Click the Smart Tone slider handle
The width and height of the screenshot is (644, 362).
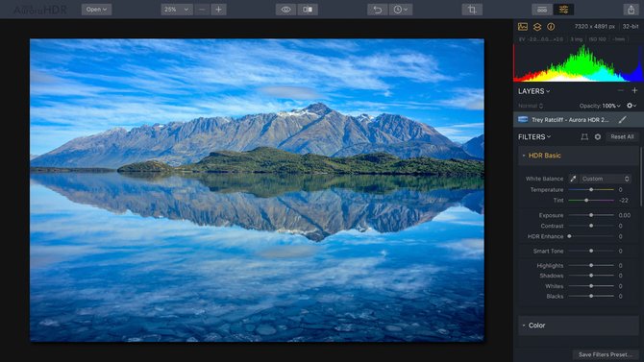[591, 251]
